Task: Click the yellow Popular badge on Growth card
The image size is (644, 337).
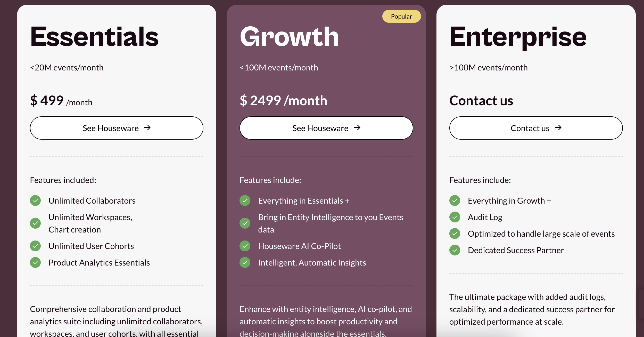Action: pos(401,16)
